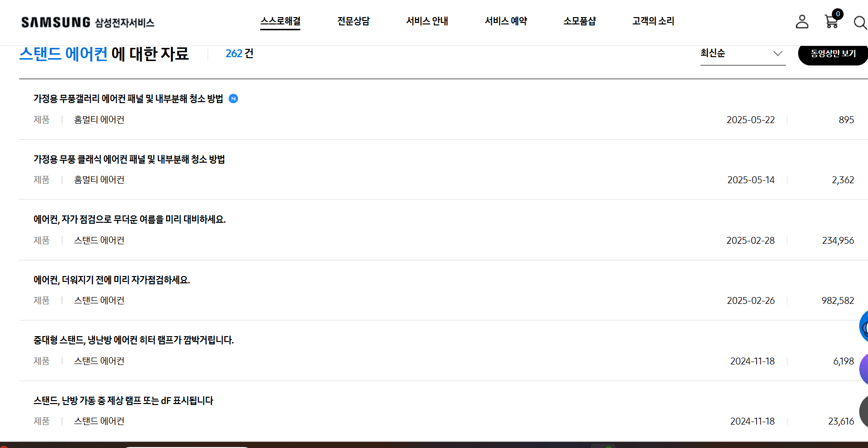This screenshot has width=868, height=448.
Task: Click 홈멀티 에어컨 under 무풍갤러리 article
Action: [99, 120]
